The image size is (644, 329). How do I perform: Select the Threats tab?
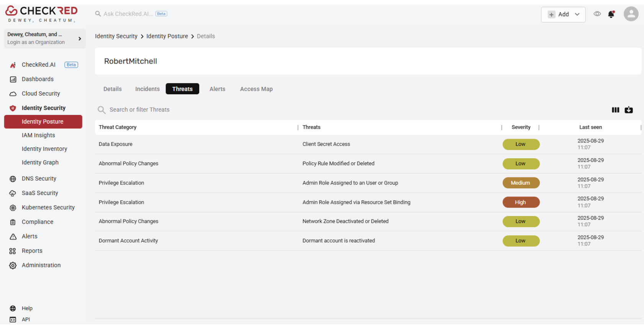[182, 89]
